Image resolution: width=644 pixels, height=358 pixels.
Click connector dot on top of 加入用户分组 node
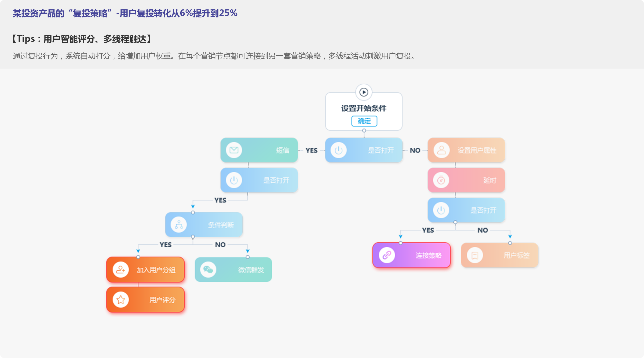[x=138, y=257]
